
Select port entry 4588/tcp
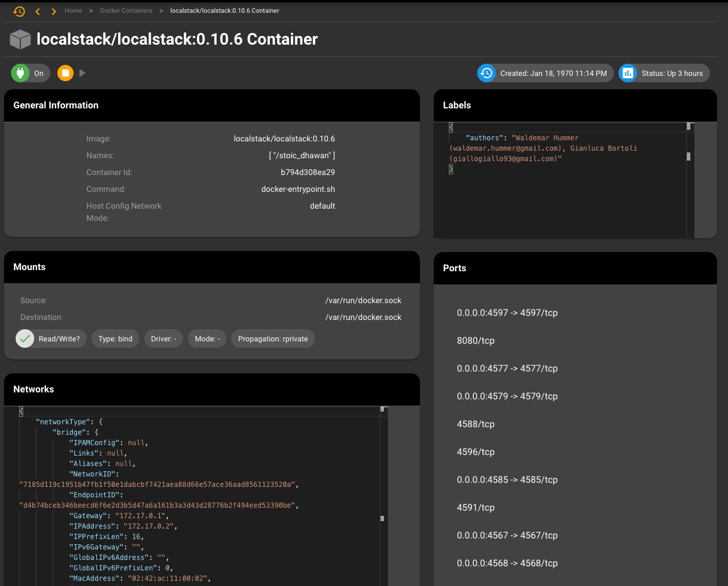[475, 424]
